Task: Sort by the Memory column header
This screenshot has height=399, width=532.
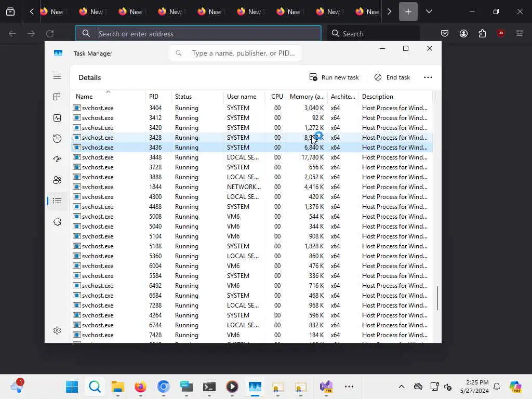Action: click(x=307, y=96)
